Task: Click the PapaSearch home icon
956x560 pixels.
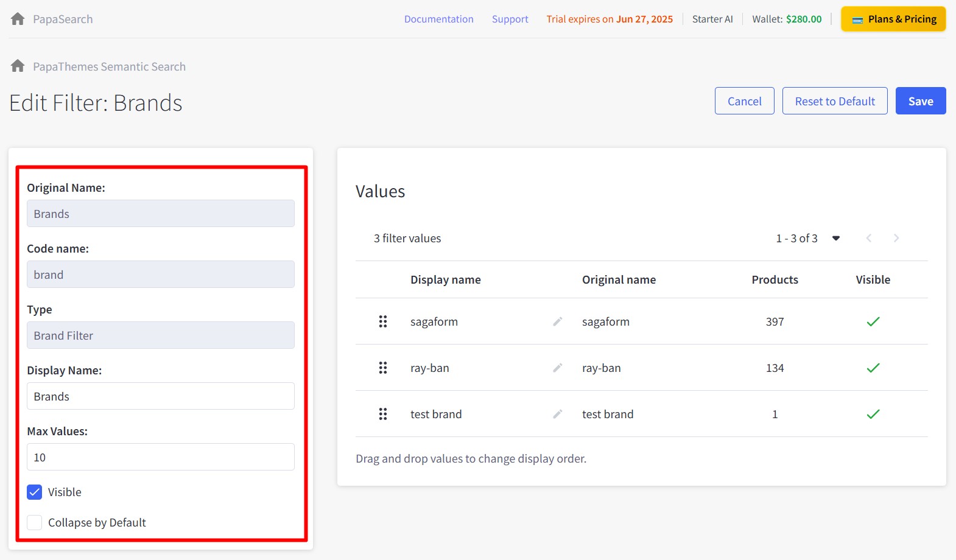Action: click(x=18, y=19)
